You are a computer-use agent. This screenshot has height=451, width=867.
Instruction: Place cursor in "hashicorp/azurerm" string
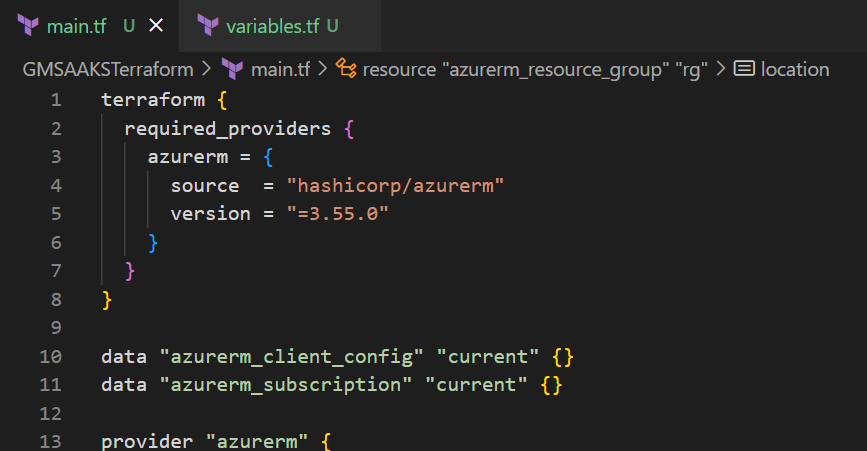(394, 186)
